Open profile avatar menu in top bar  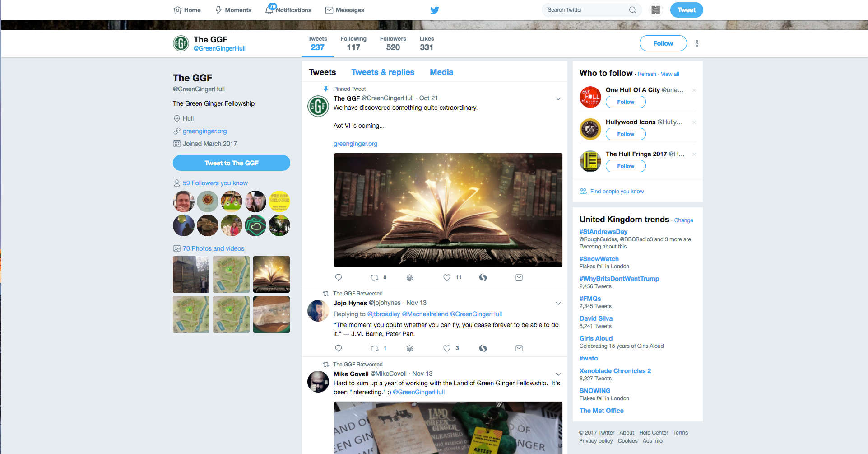(x=655, y=10)
